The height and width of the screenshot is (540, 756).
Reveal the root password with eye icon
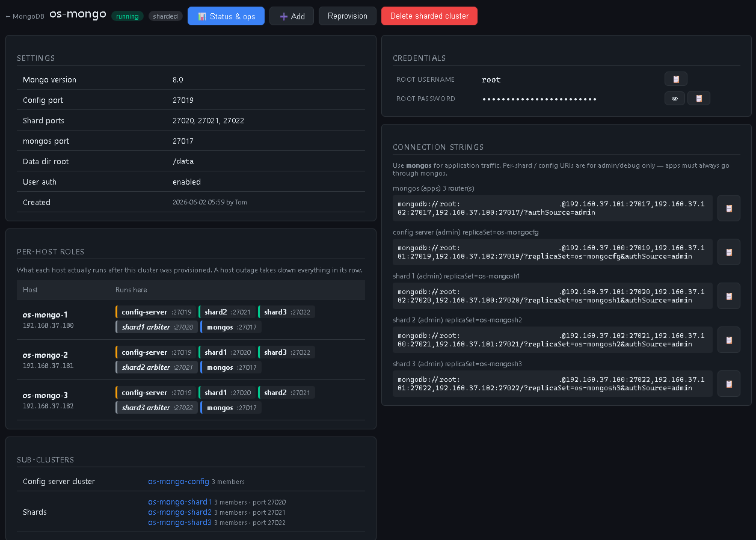pyautogui.click(x=675, y=99)
